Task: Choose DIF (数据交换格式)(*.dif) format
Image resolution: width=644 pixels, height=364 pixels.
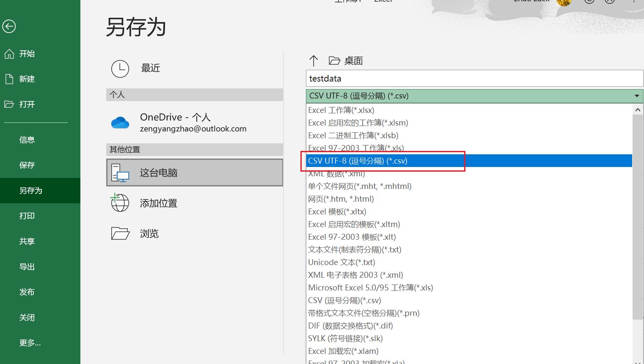Action: point(469,326)
